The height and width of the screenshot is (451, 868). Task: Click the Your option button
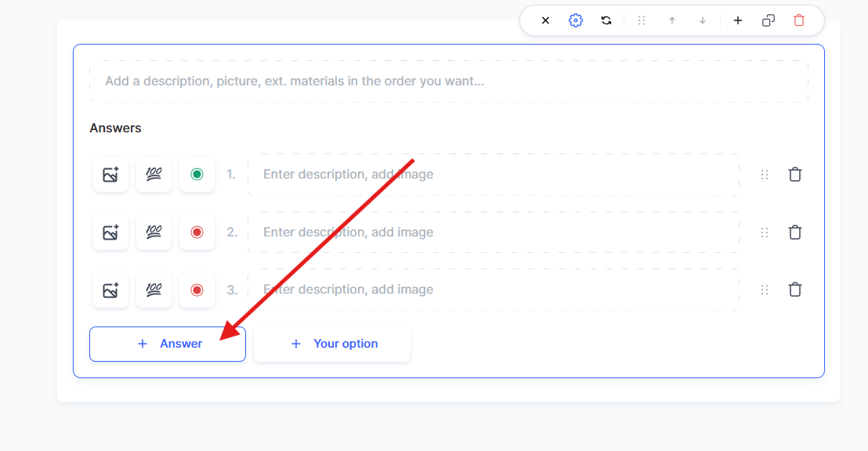(332, 344)
